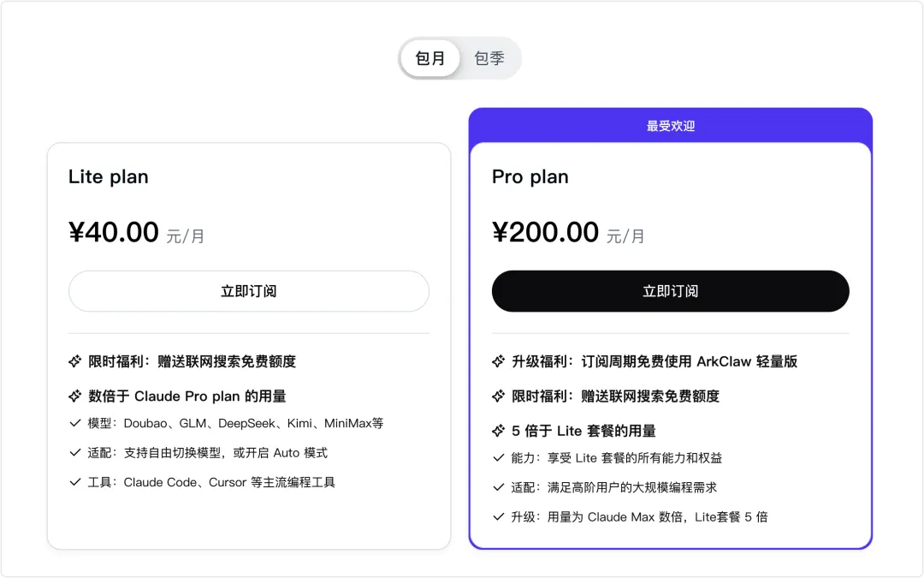The width and height of the screenshot is (924, 578).
Task: Click sparkle icon beside 数倍于 Claude Pro plan
Action: coord(75,396)
